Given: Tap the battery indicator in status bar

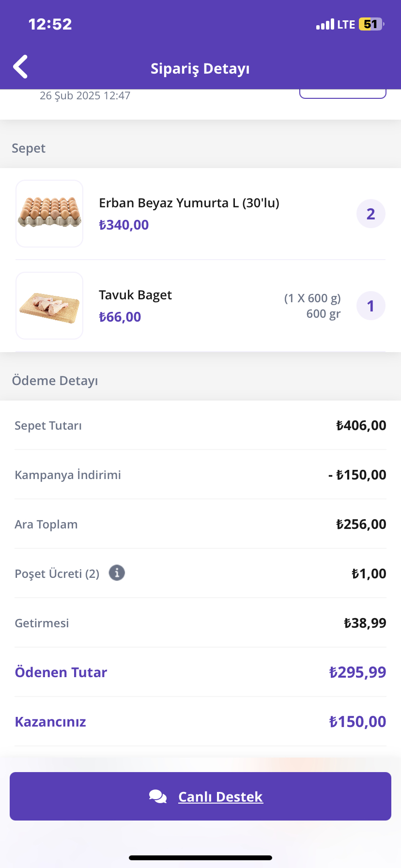Looking at the screenshot, I should point(371,24).
